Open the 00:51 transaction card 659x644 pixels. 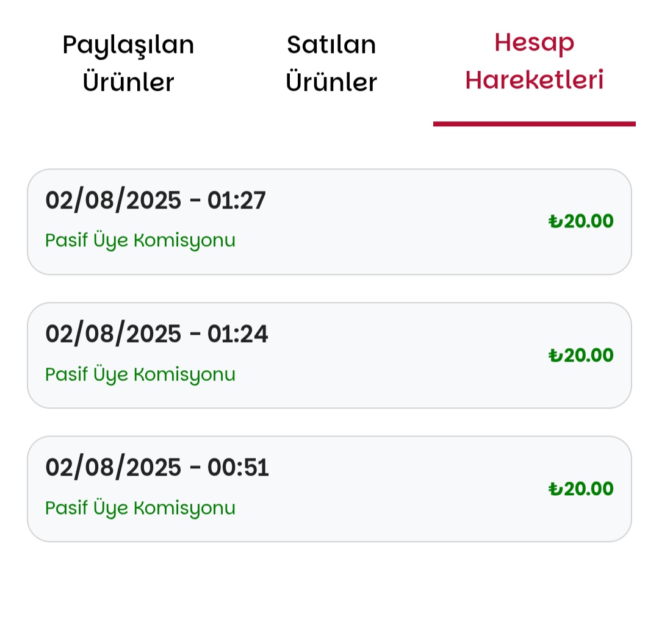click(x=329, y=489)
